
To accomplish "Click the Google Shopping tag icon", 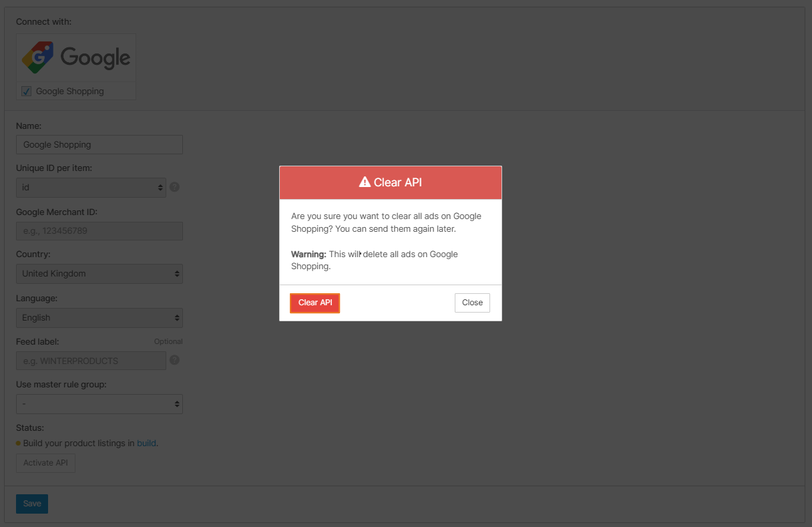I will 38,57.
